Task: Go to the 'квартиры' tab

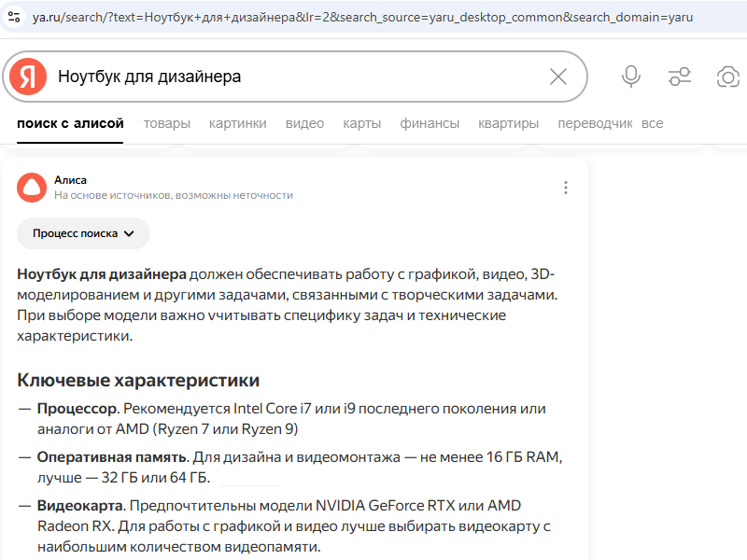Action: click(x=508, y=123)
